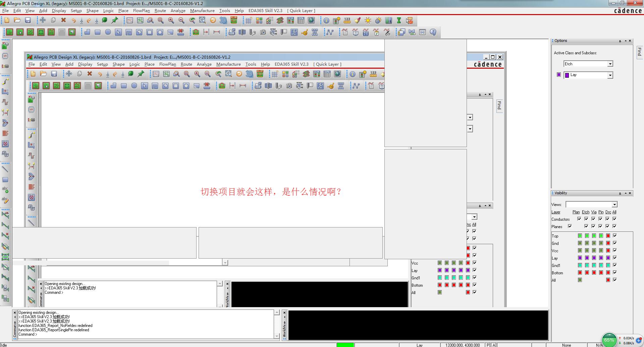The width and height of the screenshot is (644, 347).
Task: Open the Views dropdown arrow in the inner window
Action: tap(474, 217)
